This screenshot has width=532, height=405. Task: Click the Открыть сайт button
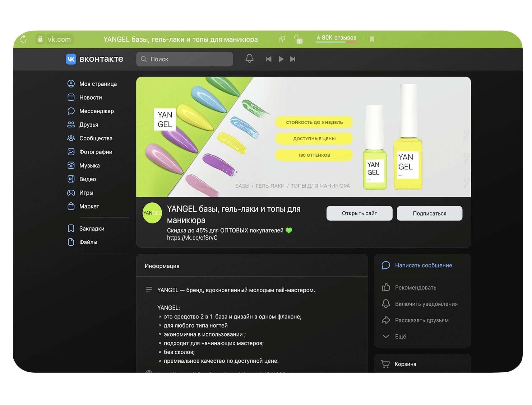pos(359,213)
